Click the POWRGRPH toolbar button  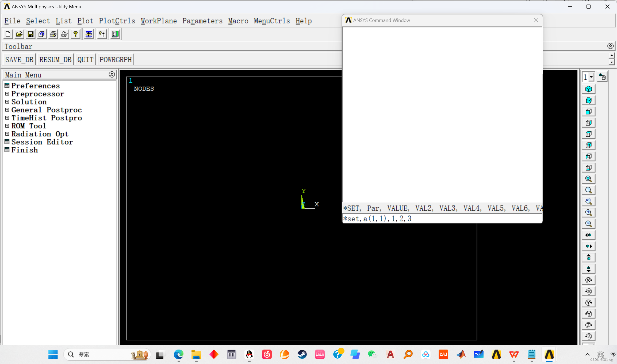116,59
